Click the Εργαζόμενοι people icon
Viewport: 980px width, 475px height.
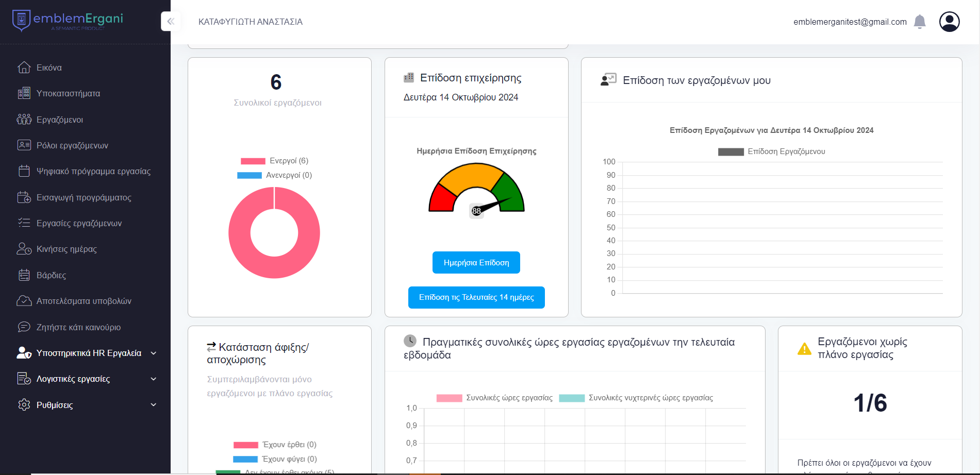[24, 120]
